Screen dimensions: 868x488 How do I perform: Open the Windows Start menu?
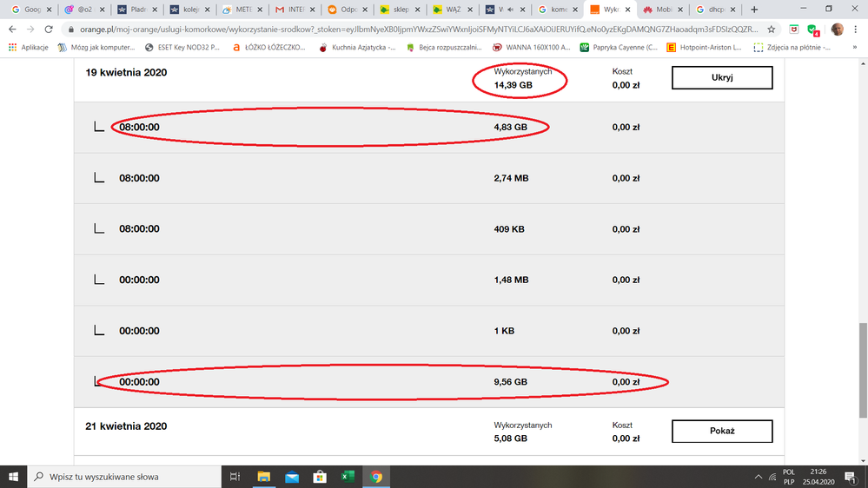pos(13,477)
